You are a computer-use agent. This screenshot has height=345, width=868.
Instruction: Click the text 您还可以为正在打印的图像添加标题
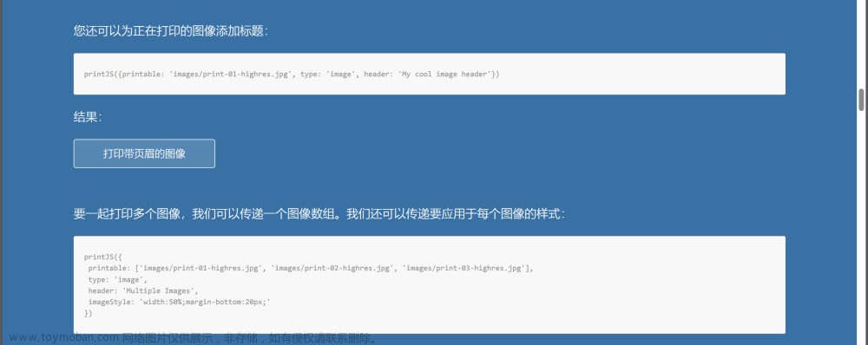pyautogui.click(x=170, y=30)
